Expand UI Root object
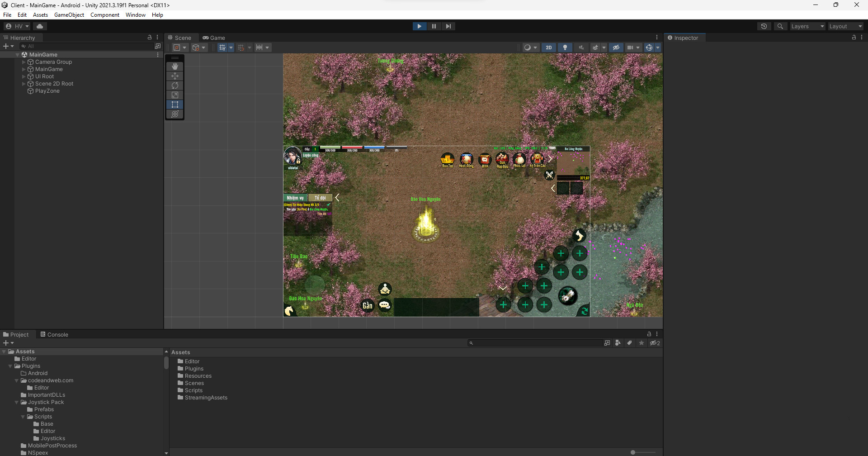868x456 pixels. point(24,76)
